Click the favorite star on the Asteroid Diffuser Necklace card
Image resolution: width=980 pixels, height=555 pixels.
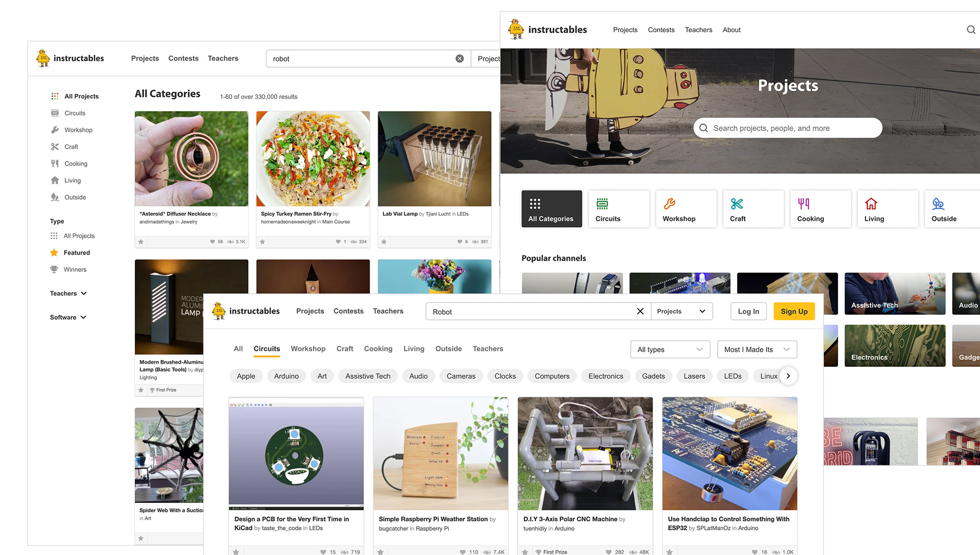click(x=141, y=242)
